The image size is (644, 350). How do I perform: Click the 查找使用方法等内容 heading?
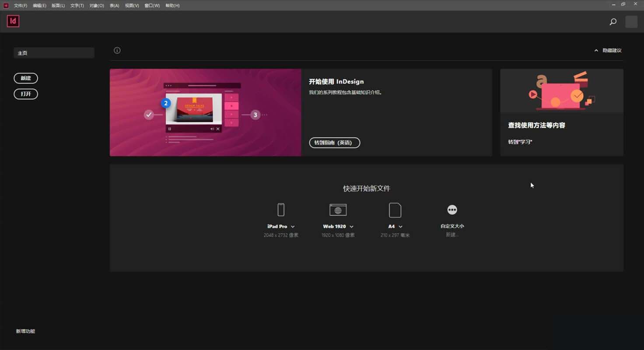(536, 125)
